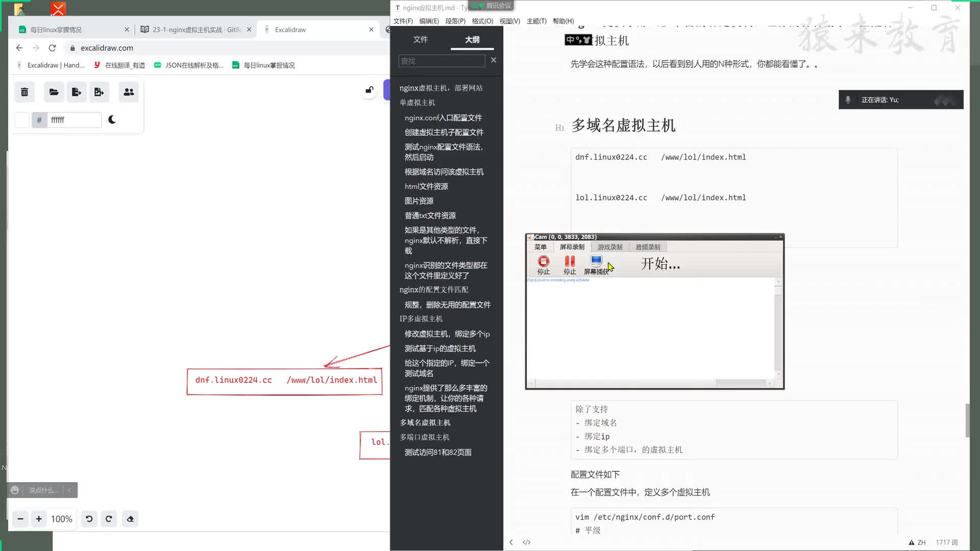
Task: Switch sidebar to 文件 tab
Action: tap(421, 39)
